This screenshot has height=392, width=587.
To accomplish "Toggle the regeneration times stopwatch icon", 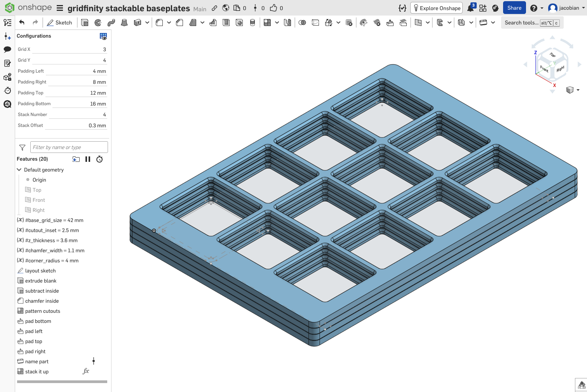I will (x=99, y=159).
